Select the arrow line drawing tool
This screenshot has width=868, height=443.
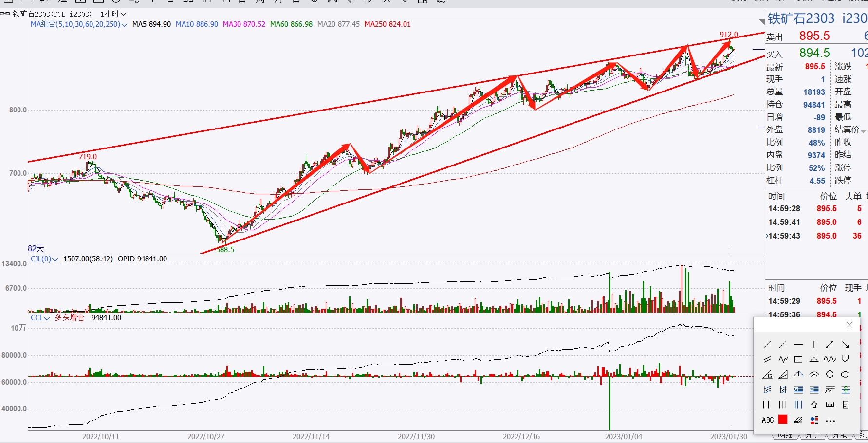click(845, 344)
